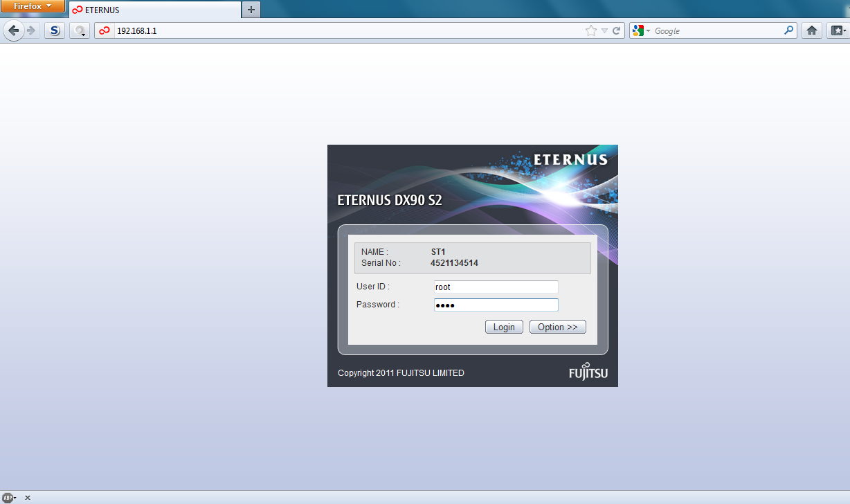Click the Login button
The width and height of the screenshot is (850, 504).
click(x=504, y=327)
